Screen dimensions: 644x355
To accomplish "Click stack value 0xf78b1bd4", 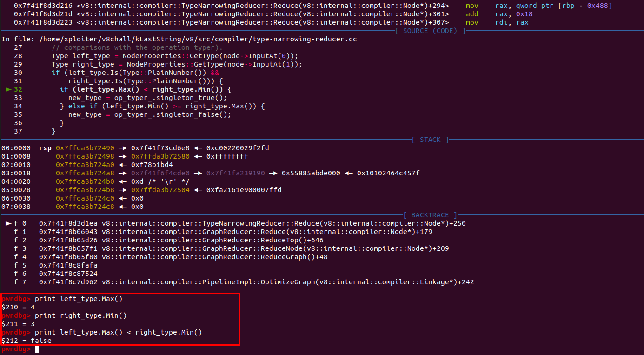I will [152, 165].
